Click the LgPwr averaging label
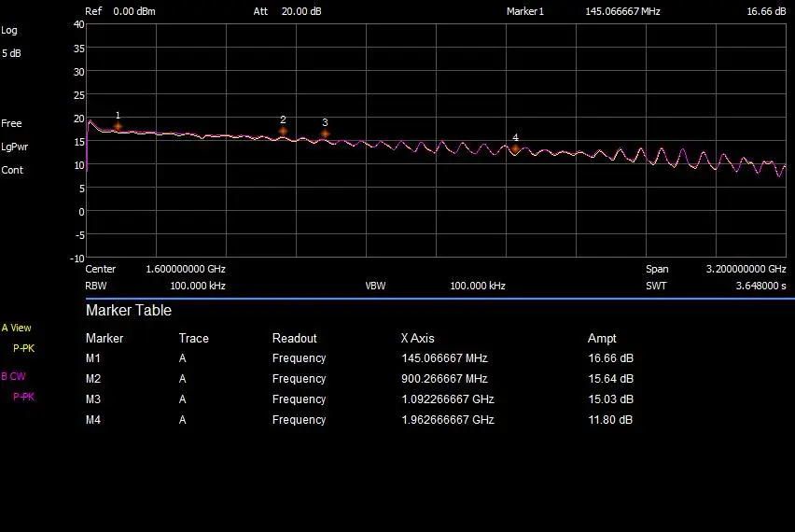 tap(14, 147)
